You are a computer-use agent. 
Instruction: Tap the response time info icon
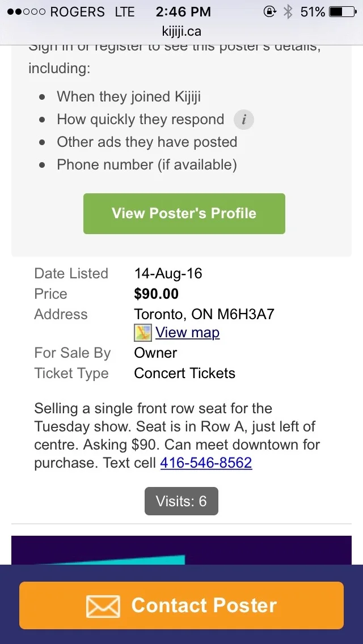pyautogui.click(x=244, y=120)
